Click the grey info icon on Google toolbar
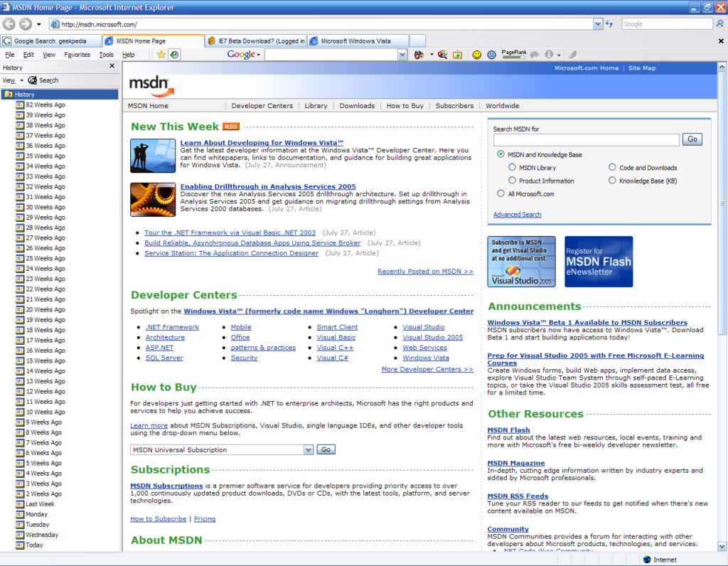Viewport: 728px width, 566px height. tap(549, 55)
